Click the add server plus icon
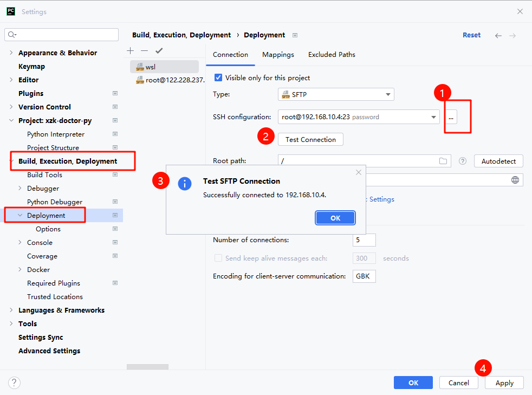Image resolution: width=532 pixels, height=395 pixels. point(130,50)
